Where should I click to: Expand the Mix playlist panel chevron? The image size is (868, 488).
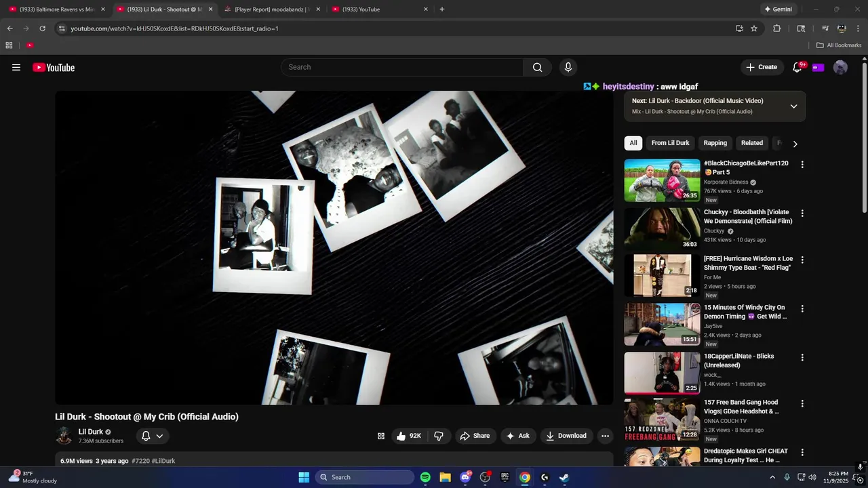click(793, 106)
